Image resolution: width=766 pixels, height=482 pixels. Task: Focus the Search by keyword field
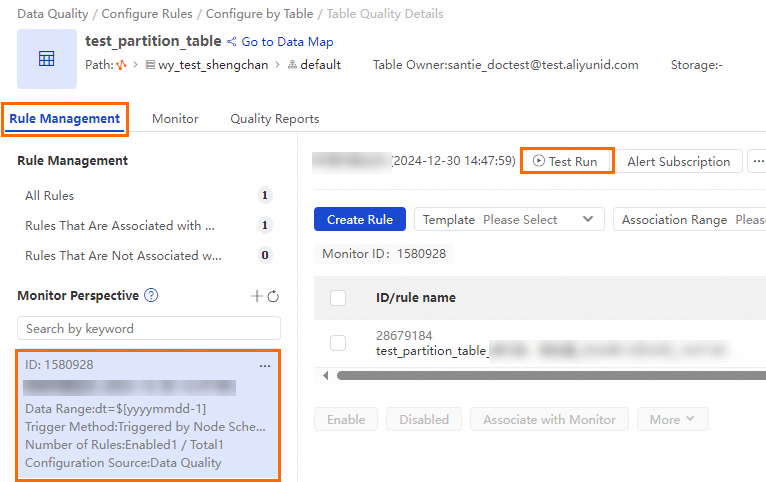(149, 328)
